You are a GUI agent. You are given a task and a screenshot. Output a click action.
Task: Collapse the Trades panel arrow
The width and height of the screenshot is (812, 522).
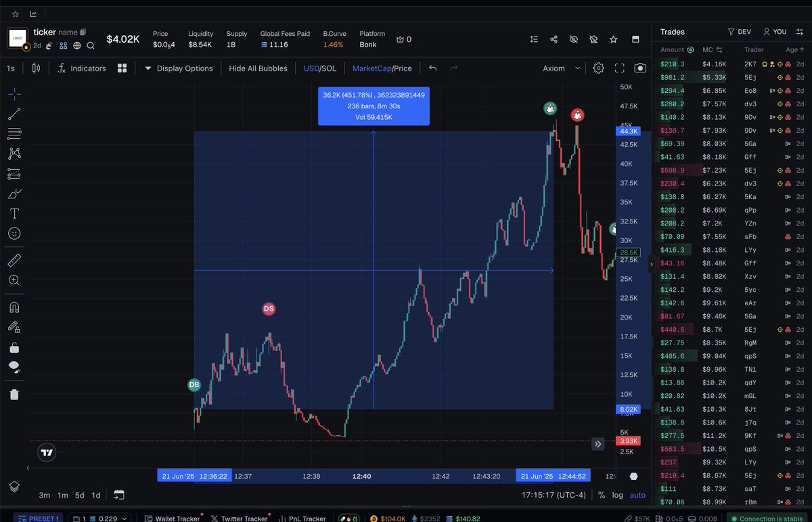[x=652, y=263]
